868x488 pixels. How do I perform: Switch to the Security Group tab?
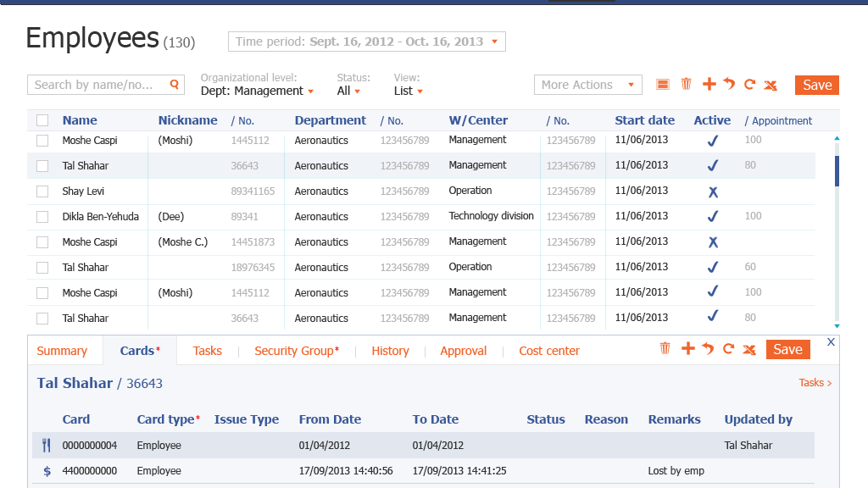click(296, 351)
